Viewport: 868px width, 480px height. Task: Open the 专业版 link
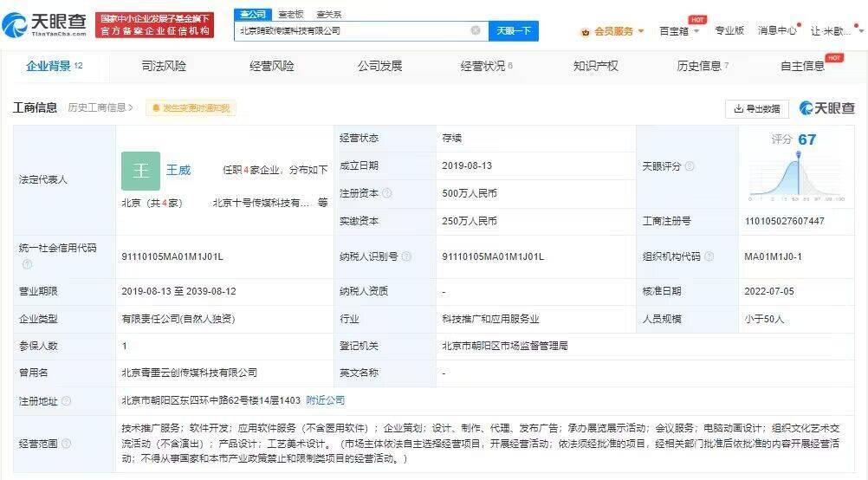(x=729, y=30)
